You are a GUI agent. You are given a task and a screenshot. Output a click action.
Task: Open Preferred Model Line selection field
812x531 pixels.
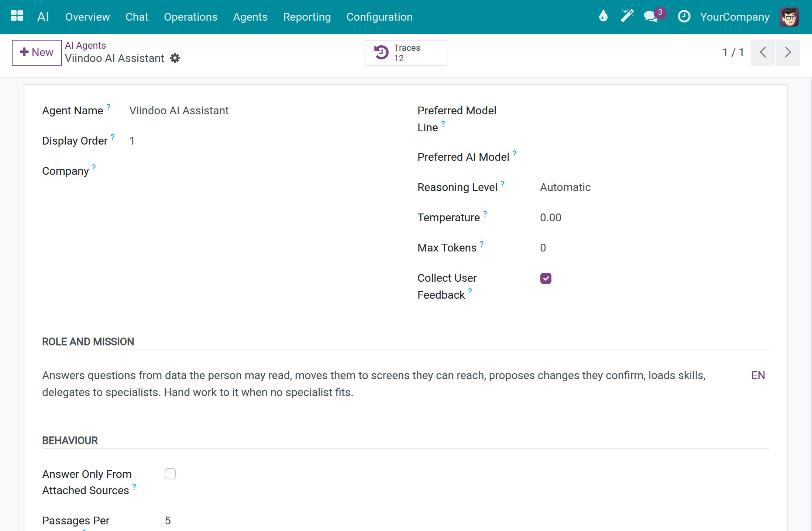[x=654, y=111]
